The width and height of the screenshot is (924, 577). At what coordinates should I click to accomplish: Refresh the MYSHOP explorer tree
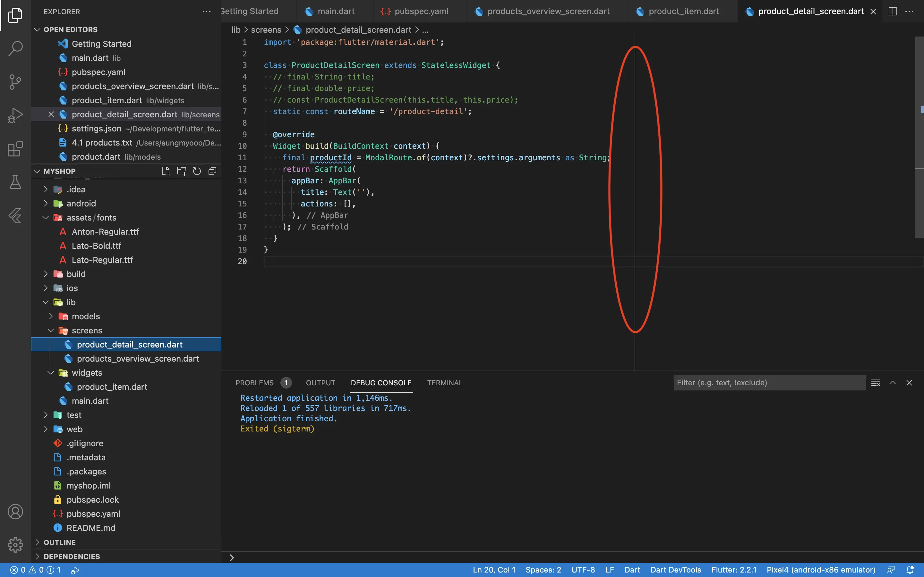197,171
